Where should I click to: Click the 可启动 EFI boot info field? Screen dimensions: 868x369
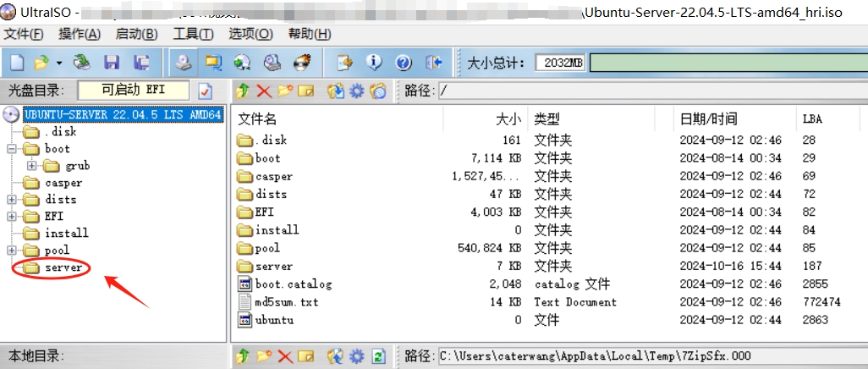click(134, 91)
